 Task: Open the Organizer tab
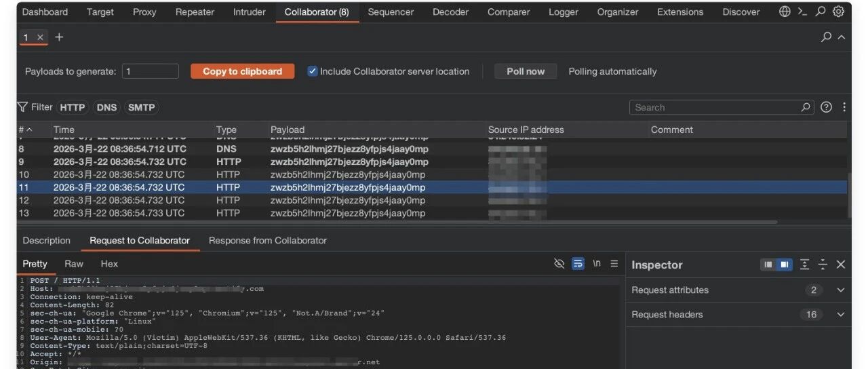coord(618,12)
